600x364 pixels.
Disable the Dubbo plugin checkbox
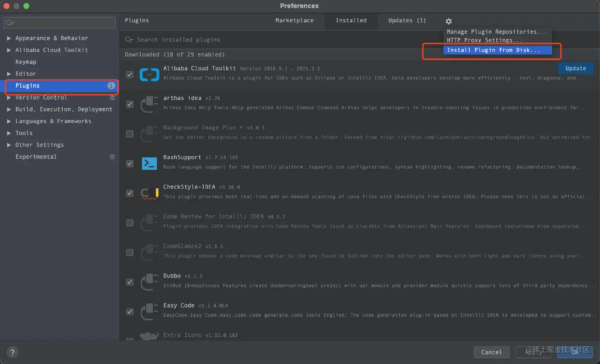coord(130,282)
